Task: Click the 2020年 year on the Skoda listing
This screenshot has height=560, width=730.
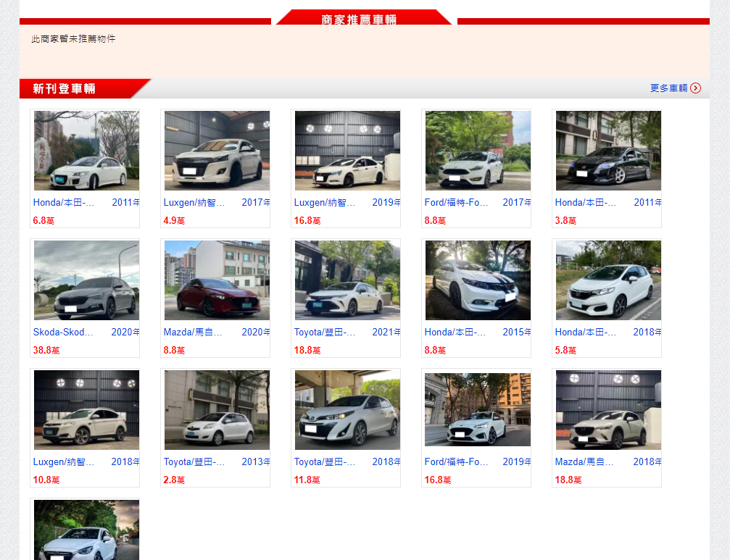Action: point(125,333)
